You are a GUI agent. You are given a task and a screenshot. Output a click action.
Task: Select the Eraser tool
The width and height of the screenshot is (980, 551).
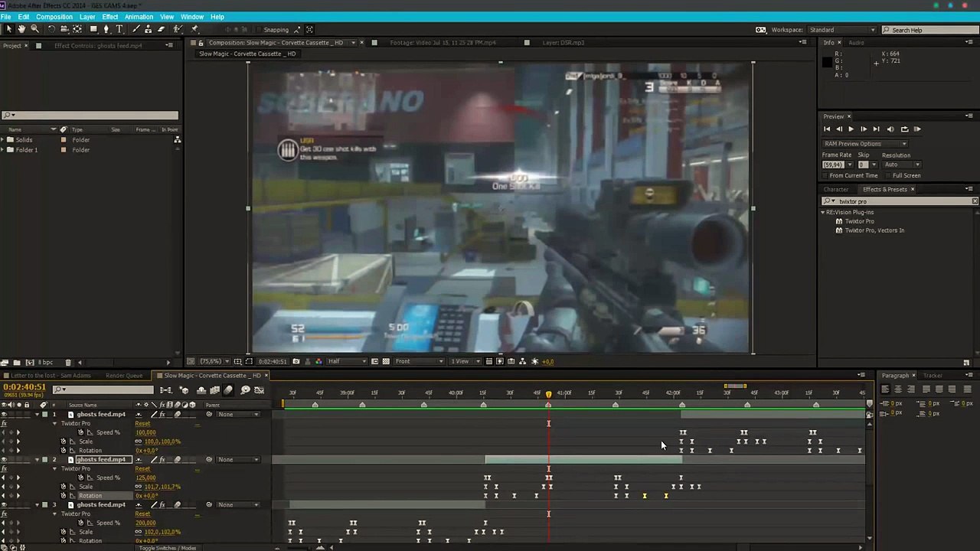pyautogui.click(x=162, y=29)
